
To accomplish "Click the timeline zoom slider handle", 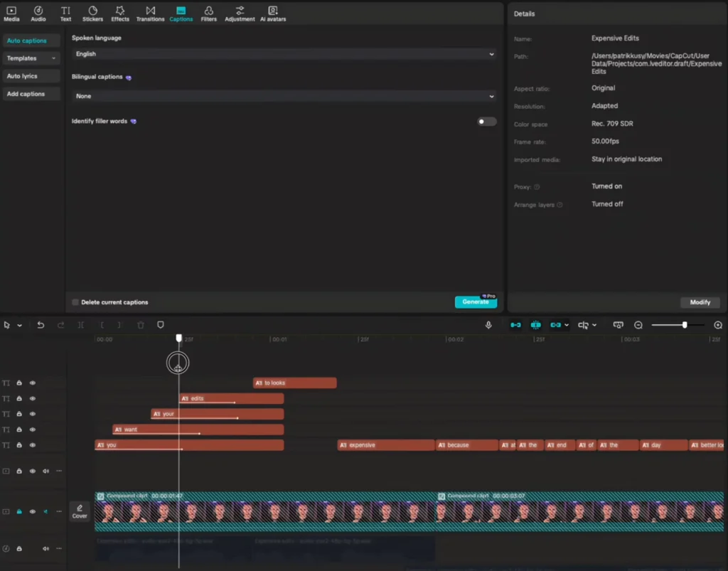I will 685,325.
